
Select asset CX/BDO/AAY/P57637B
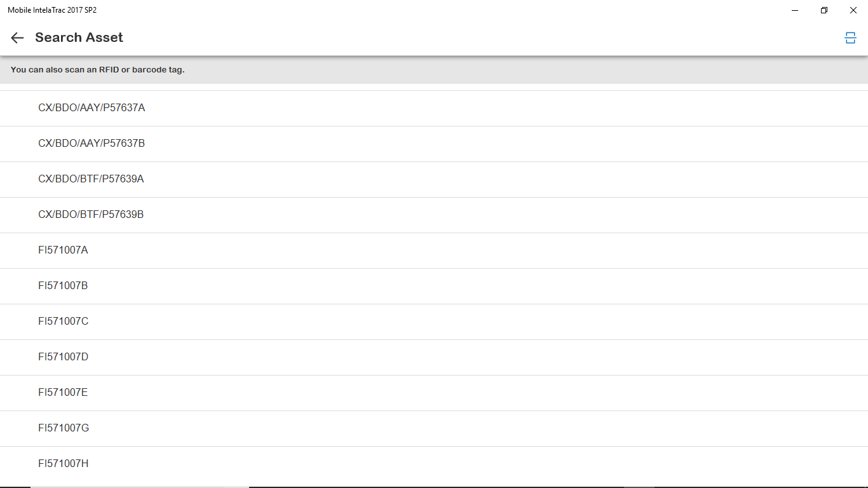point(434,144)
